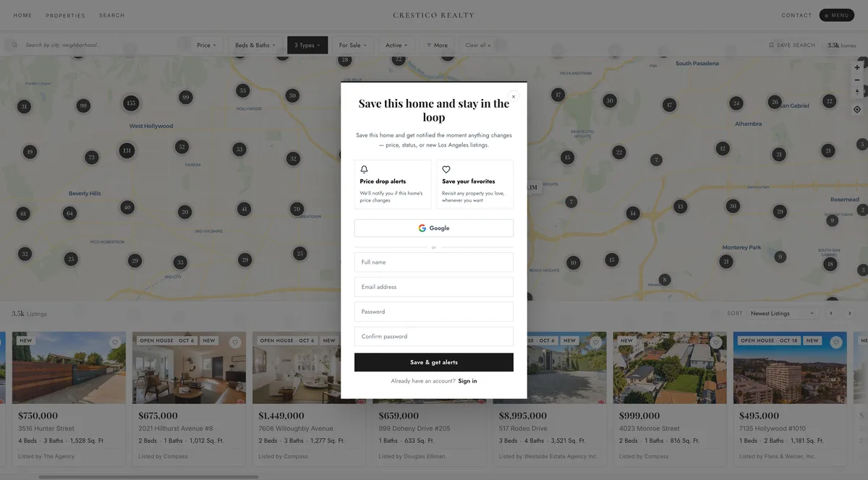The image size is (868, 480).
Task: Click the Save your favorites card
Action: pyautogui.click(x=475, y=184)
